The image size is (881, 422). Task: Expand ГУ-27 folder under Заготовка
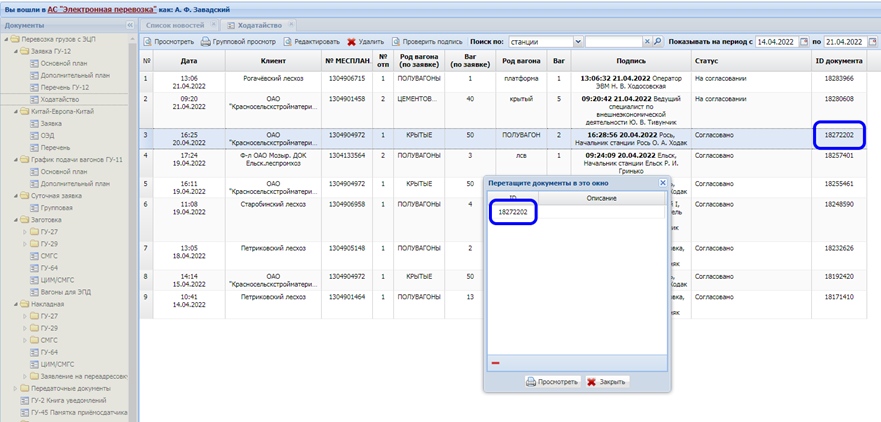pos(24,232)
